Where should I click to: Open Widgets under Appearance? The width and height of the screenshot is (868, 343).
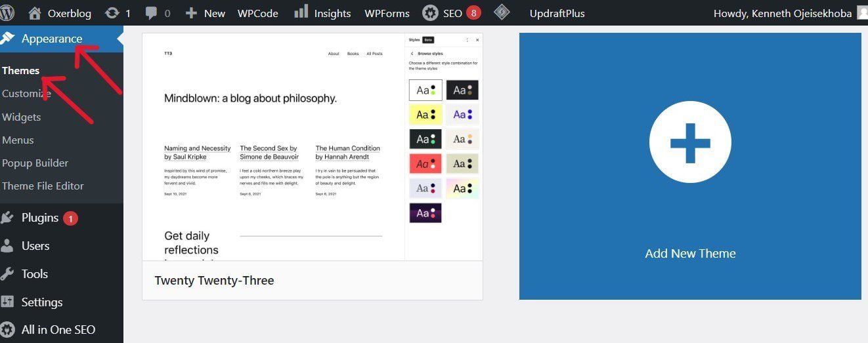pyautogui.click(x=21, y=117)
